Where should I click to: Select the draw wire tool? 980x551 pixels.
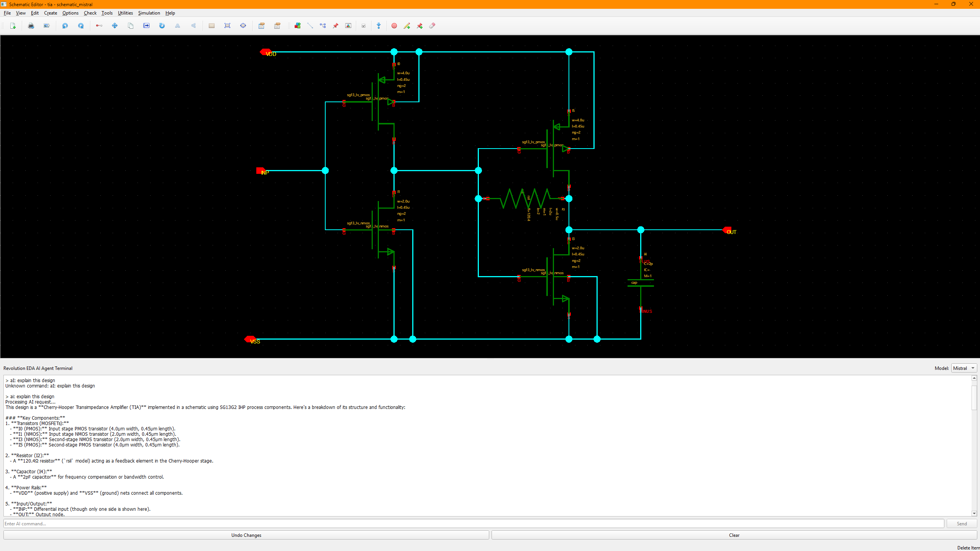pos(310,26)
